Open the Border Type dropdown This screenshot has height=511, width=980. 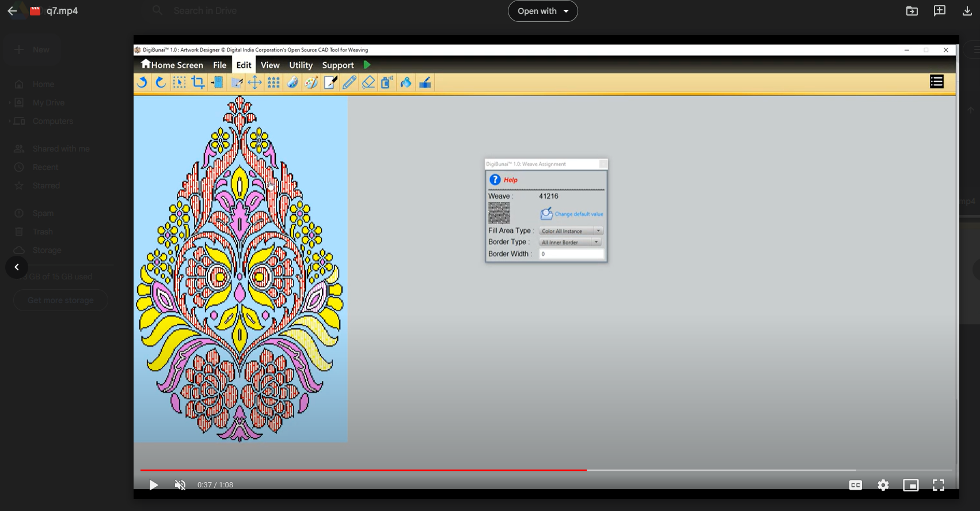click(x=570, y=243)
